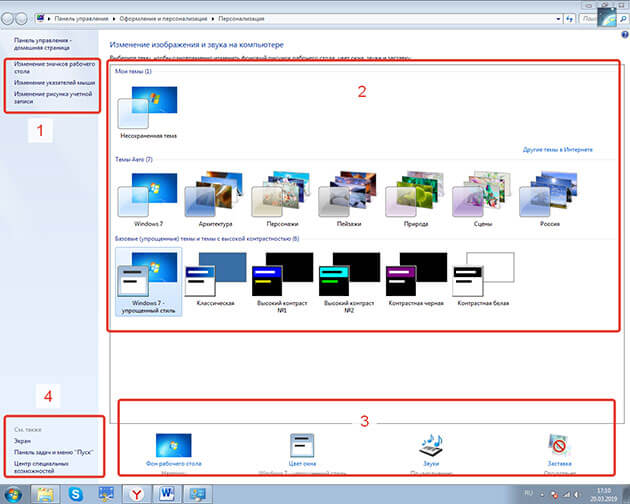Image resolution: width=630 pixels, height=504 pixels.
Task: Open Изменение указателей мыши link
Action: (54, 82)
